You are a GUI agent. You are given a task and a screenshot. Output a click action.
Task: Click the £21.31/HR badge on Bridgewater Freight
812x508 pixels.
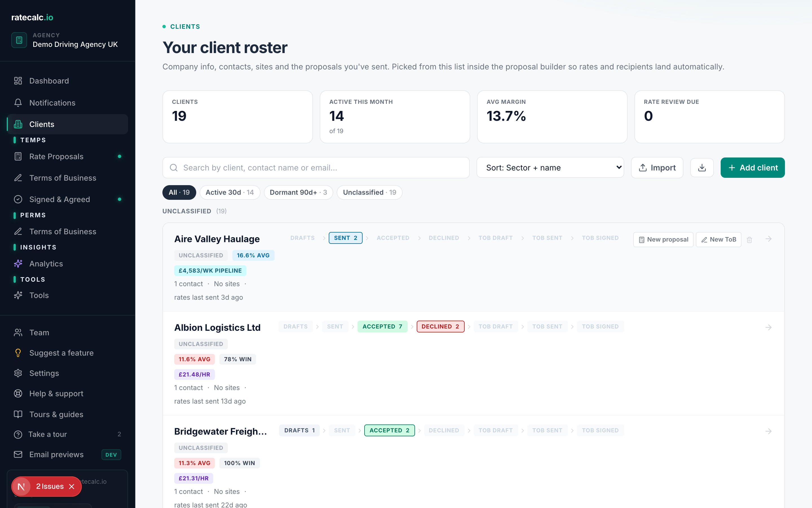pos(194,478)
